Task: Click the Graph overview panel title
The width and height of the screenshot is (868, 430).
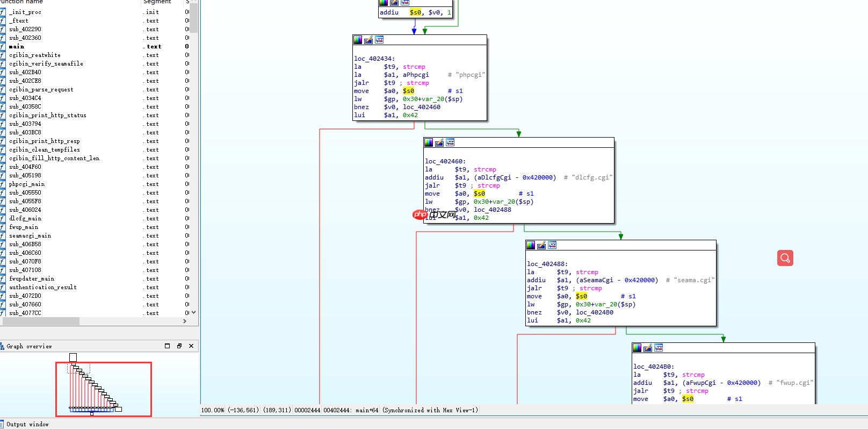Action: pos(29,347)
